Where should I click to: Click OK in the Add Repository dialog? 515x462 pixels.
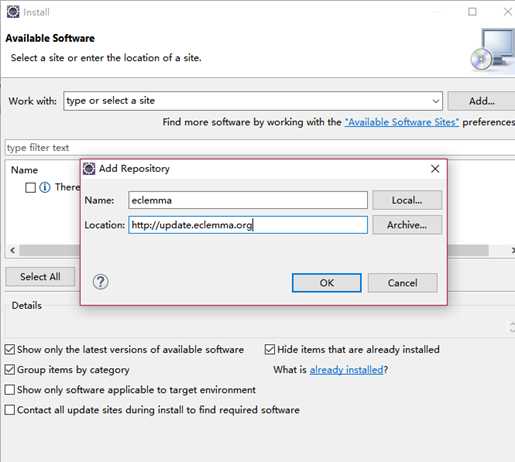click(x=327, y=283)
